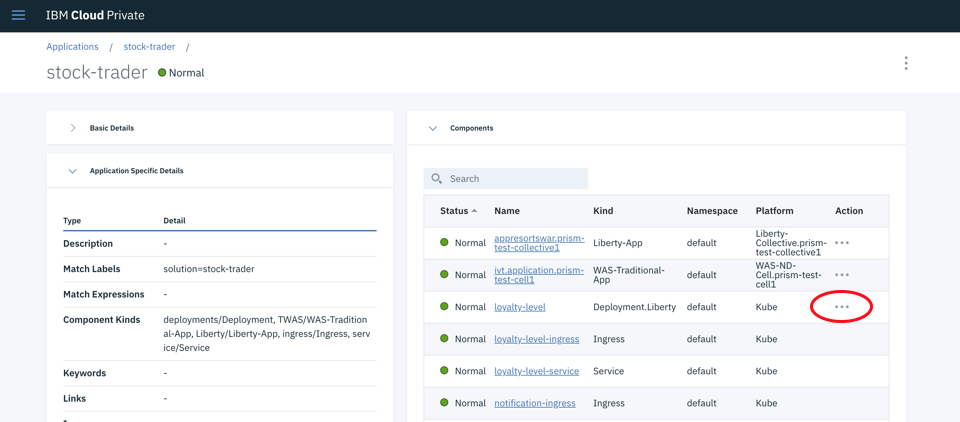Open action menu for loyalty-level row

coord(842,307)
